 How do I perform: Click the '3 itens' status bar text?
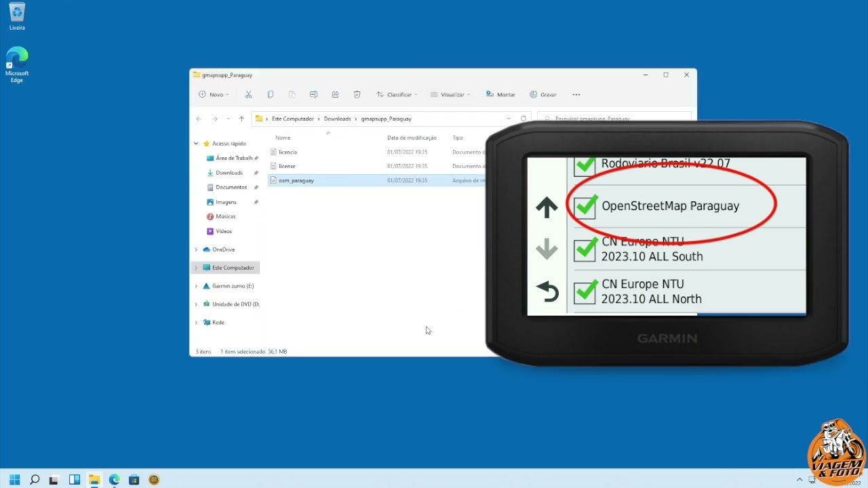pyautogui.click(x=203, y=352)
